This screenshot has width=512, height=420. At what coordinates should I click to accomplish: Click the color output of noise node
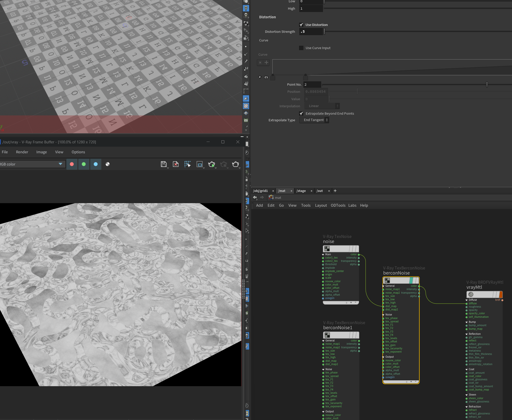(x=359, y=254)
